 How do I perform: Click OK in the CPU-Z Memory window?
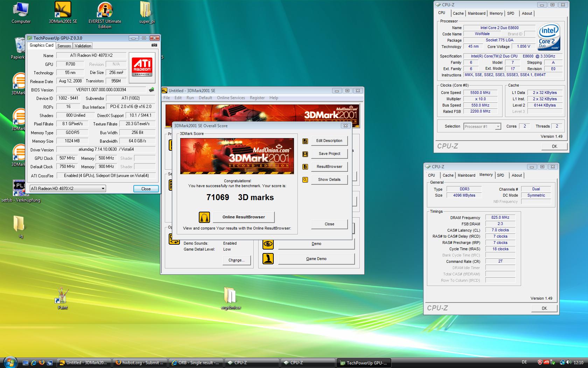click(x=544, y=308)
